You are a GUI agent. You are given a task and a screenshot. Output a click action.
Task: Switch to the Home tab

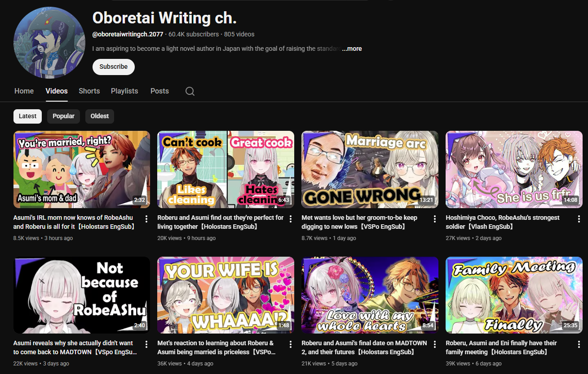click(x=24, y=91)
